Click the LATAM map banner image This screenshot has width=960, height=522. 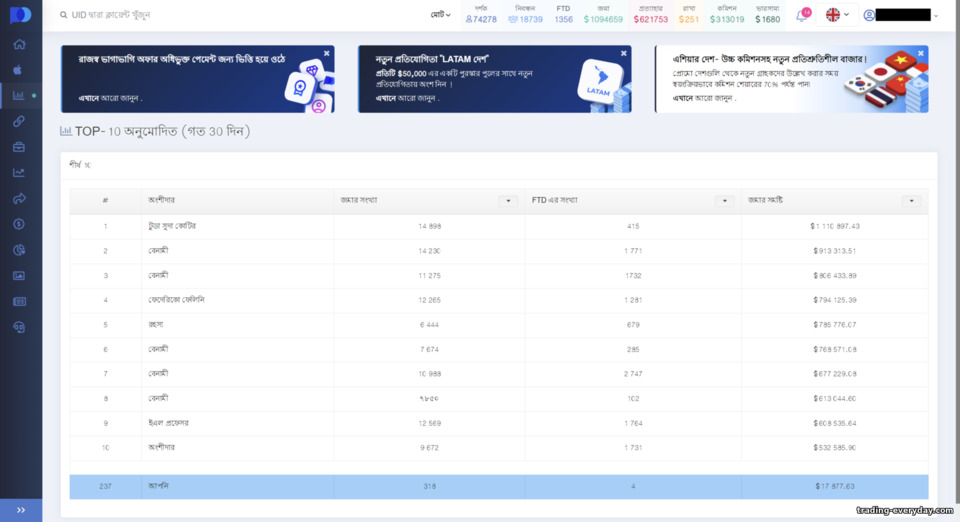(604, 85)
